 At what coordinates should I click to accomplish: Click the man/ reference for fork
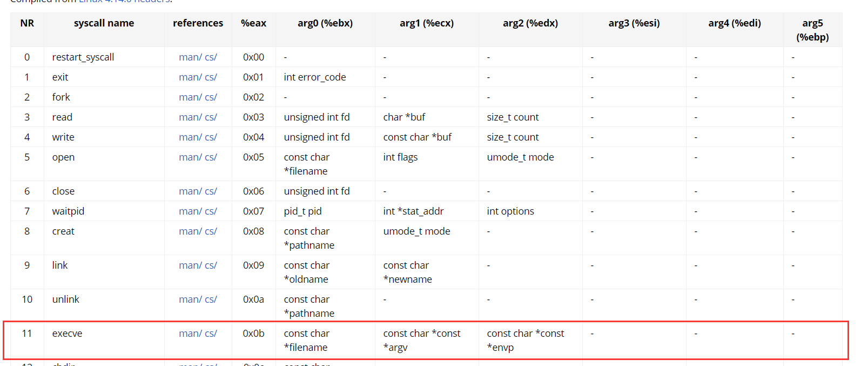tap(190, 97)
